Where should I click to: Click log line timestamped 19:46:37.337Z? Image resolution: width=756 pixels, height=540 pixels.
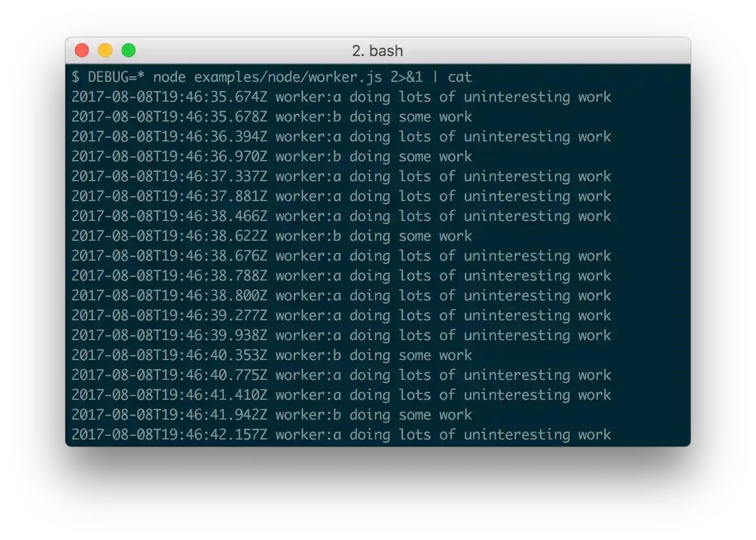[x=341, y=176]
